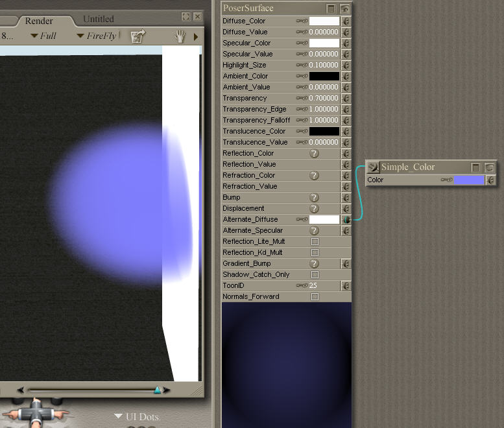
Task: Click the Highlight_Size node plug icon
Action: [346, 65]
